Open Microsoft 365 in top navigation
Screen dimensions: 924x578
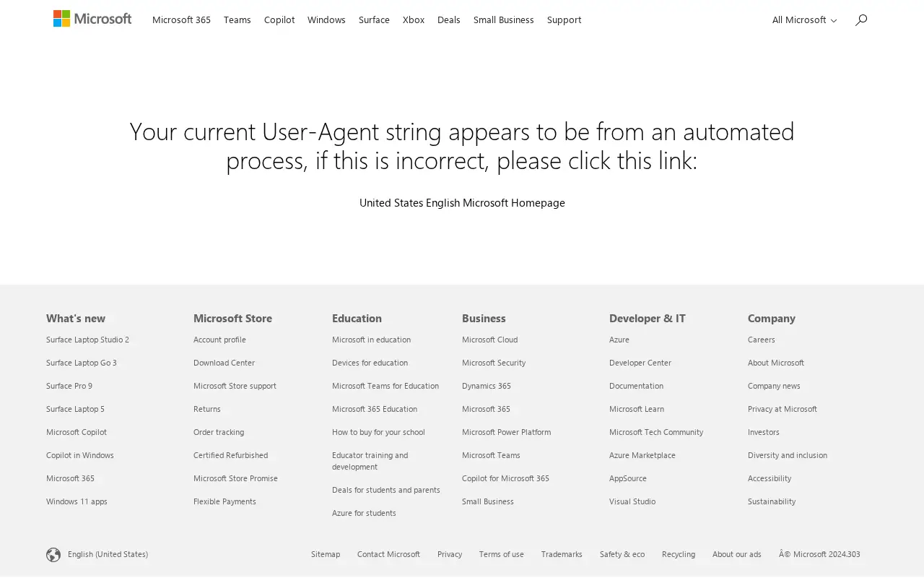pyautogui.click(x=181, y=20)
